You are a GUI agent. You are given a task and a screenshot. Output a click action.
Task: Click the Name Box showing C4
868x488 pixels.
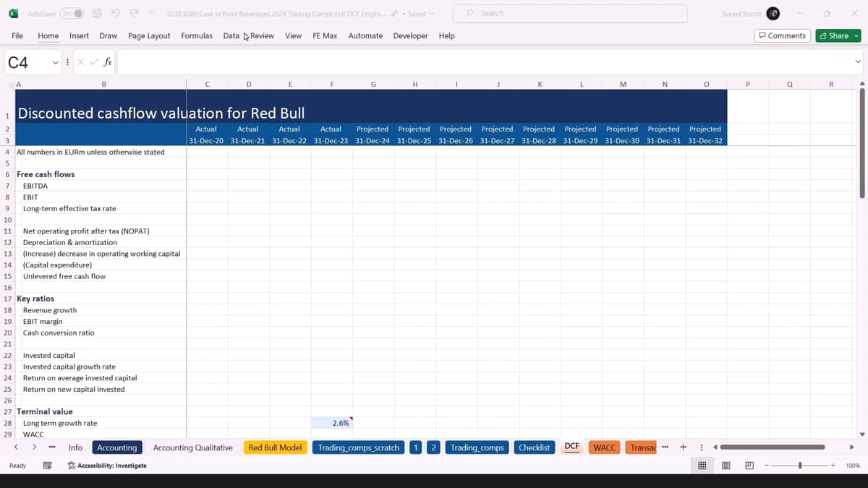pyautogui.click(x=27, y=63)
